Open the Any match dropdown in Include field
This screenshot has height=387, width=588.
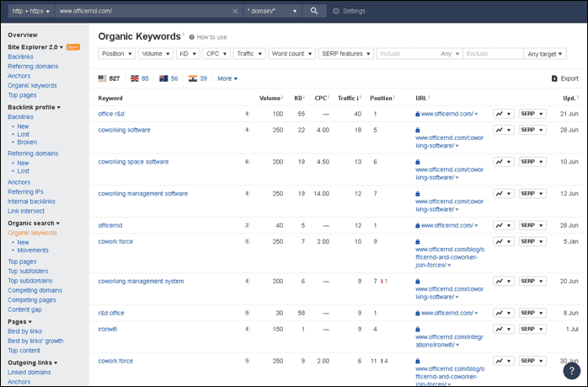[450, 54]
